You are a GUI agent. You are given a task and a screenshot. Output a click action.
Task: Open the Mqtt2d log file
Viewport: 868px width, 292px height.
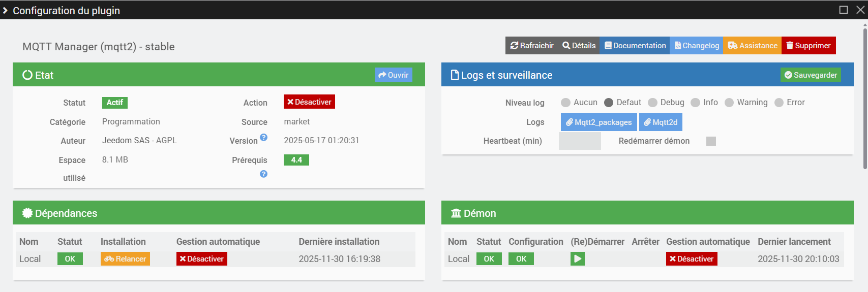[661, 122]
